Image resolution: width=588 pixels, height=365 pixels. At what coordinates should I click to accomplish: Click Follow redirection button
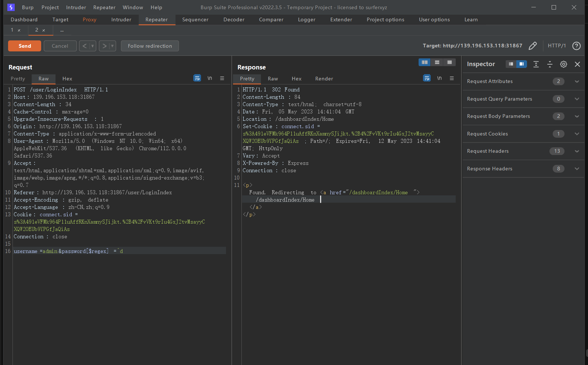point(150,46)
